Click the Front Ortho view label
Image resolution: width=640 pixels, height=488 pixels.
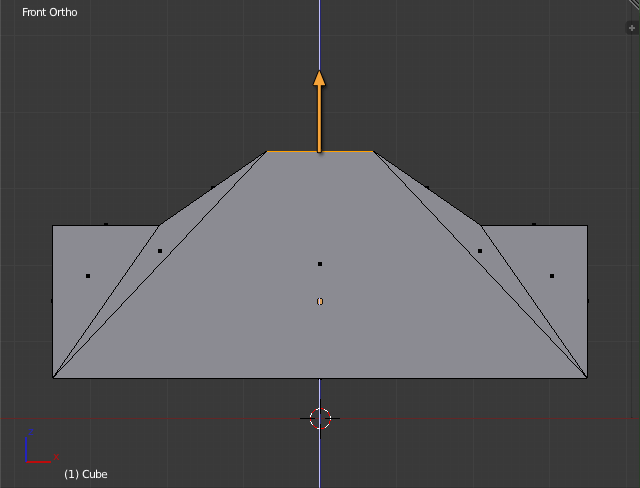49,12
